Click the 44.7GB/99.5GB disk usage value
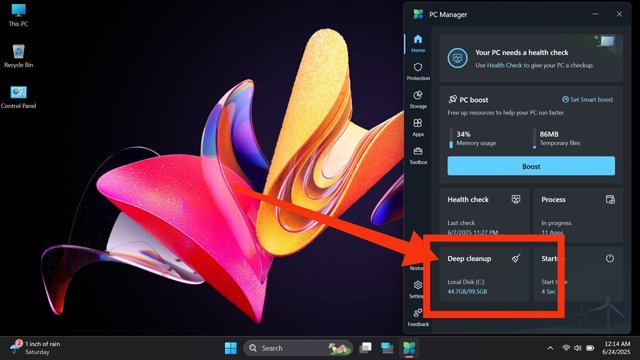The height and width of the screenshot is (360, 640). [x=467, y=291]
